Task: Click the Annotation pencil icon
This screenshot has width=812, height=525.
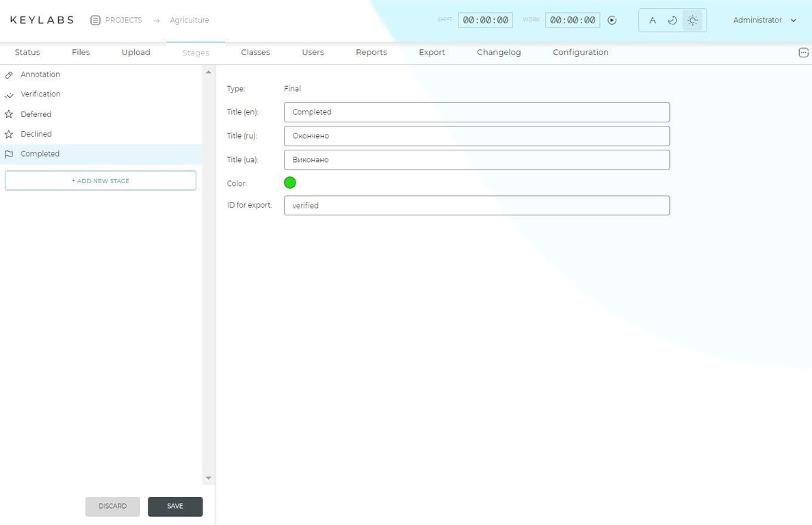Action: point(9,75)
